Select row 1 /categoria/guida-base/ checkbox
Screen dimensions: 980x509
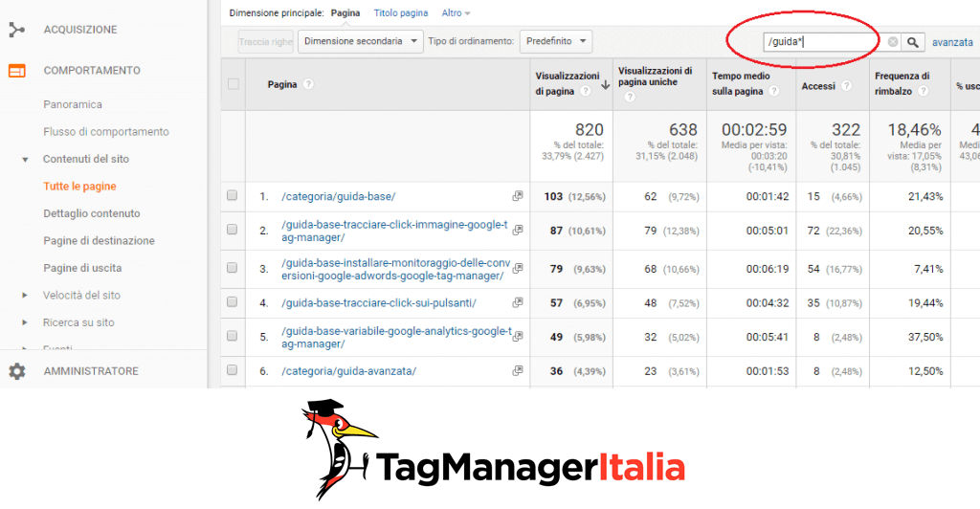click(x=232, y=195)
